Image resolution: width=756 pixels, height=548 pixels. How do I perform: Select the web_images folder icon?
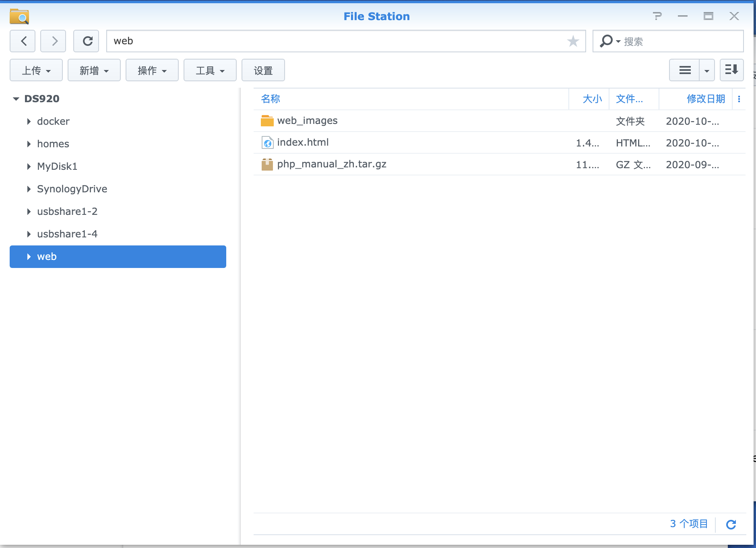[x=267, y=121]
